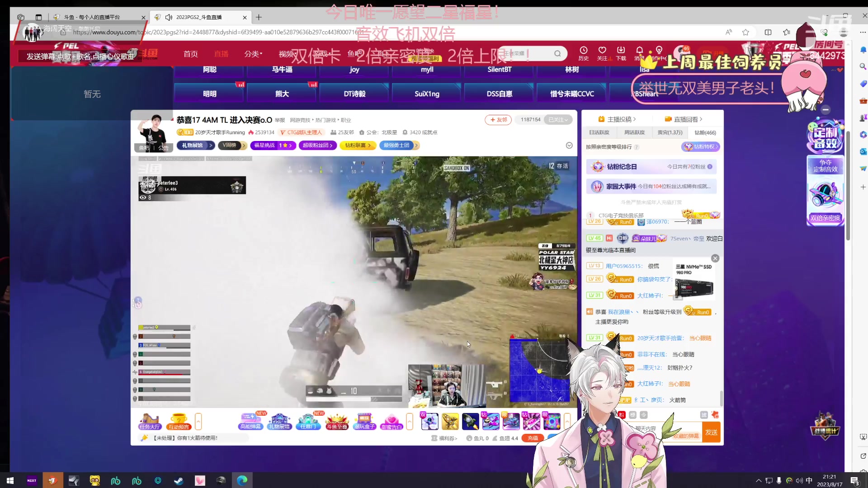This screenshot has width=868, height=488.
Task: Open the 斗鱼至尊 crown icon
Action: tap(337, 421)
